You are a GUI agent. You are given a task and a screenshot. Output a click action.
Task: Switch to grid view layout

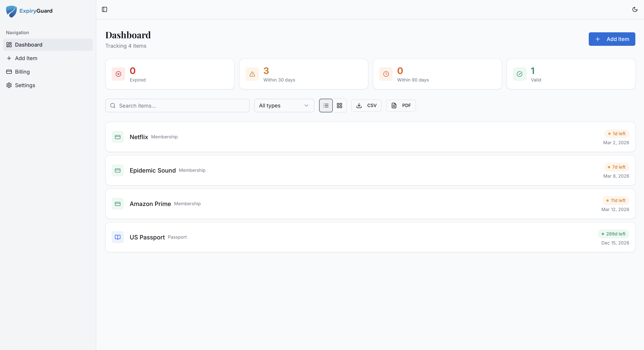(x=339, y=105)
